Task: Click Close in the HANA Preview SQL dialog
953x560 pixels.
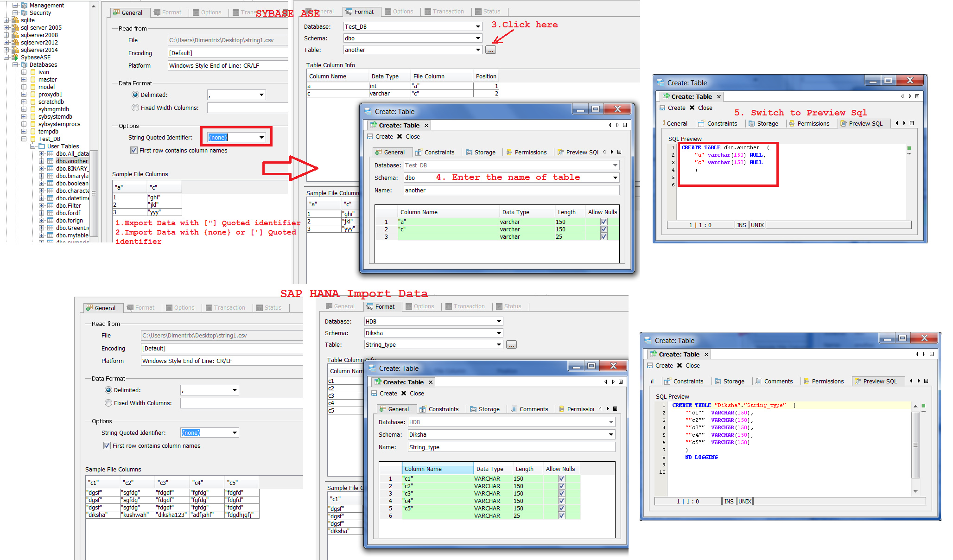Action: click(x=688, y=366)
